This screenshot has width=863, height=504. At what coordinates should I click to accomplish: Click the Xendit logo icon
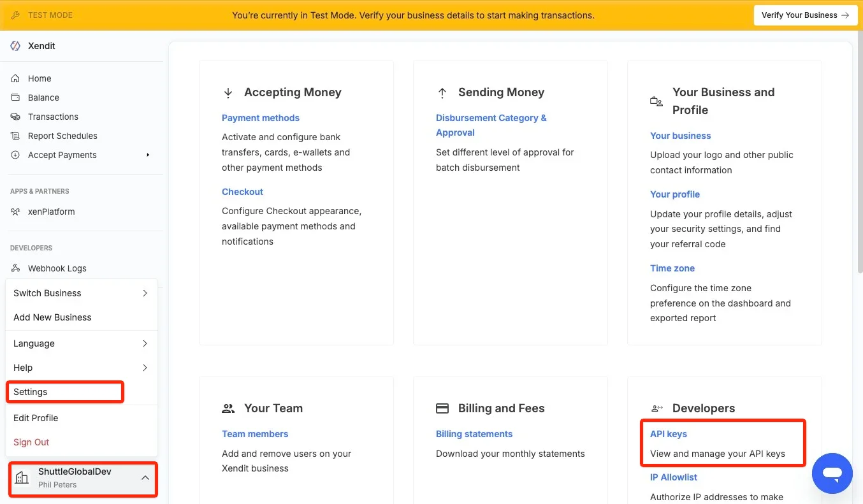[x=16, y=46]
